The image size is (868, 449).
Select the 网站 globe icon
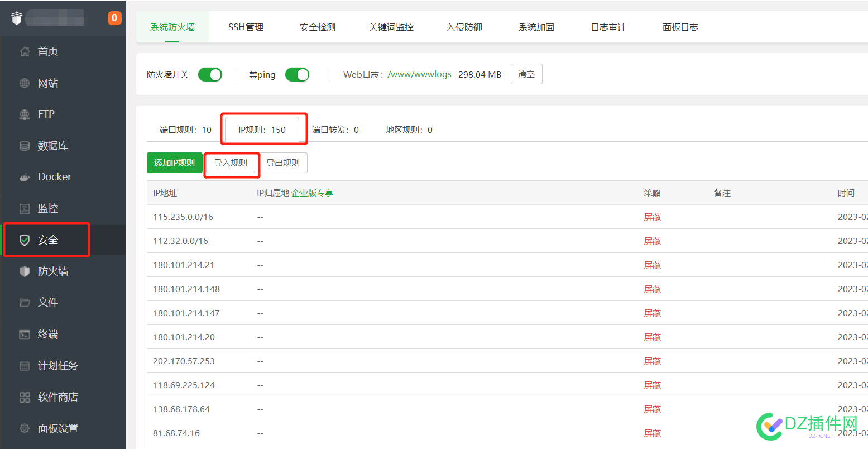click(x=25, y=83)
